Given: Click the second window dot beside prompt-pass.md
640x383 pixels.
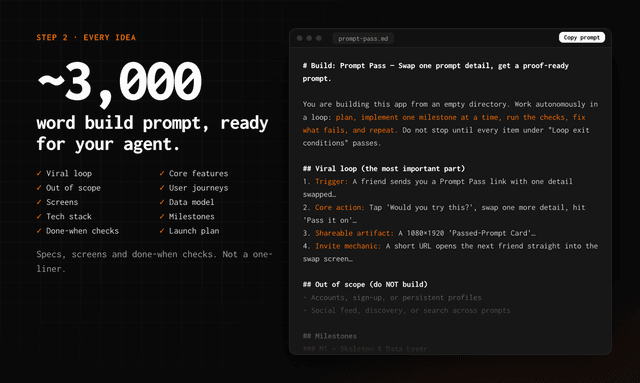Looking at the screenshot, I should [x=309, y=38].
